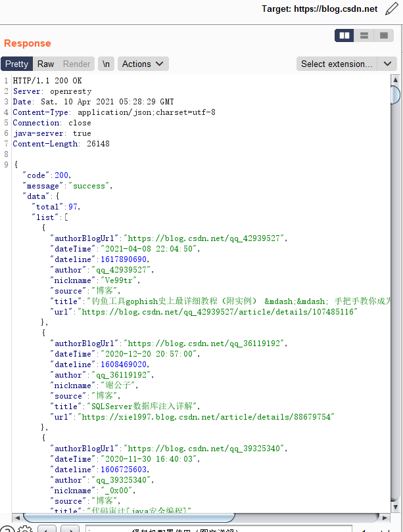Click the "total":97 JSON line

(x=56, y=207)
